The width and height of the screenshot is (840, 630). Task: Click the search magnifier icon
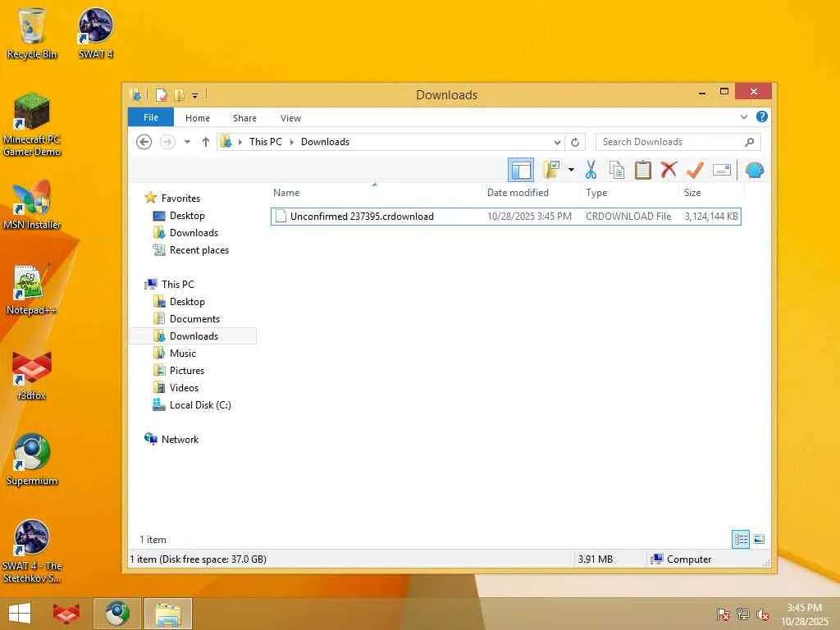coord(750,142)
